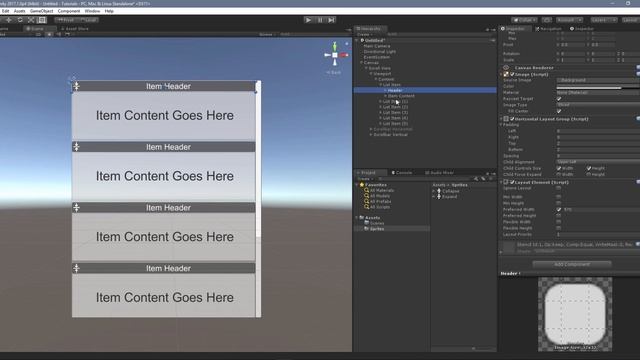Image resolution: width=640 pixels, height=360 pixels.
Task: Click the Source Image Background field
Action: 598,80
